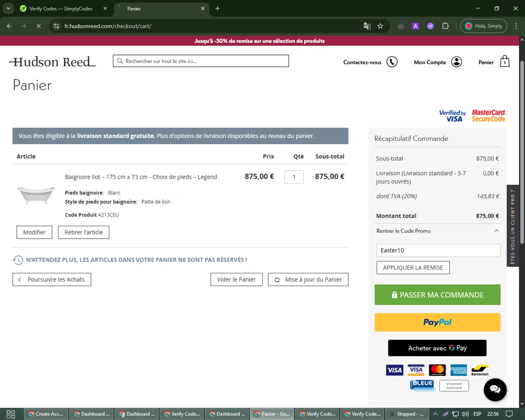
Task: Click Poursuivre les Achats button
Action: point(52,280)
